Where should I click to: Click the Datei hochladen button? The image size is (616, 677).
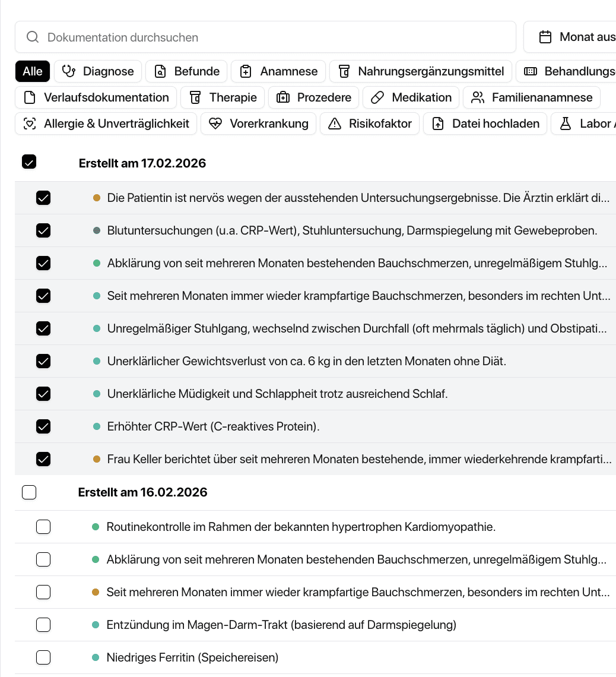pos(485,124)
